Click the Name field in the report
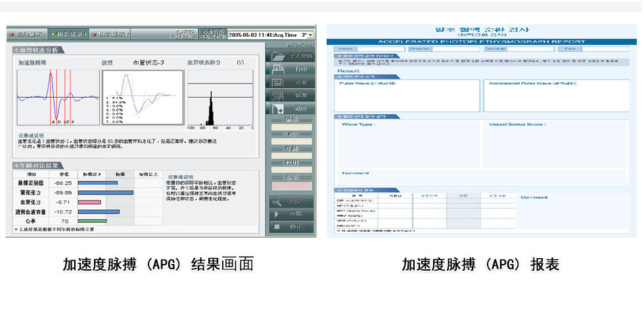This screenshot has width=644, height=333. (368, 49)
